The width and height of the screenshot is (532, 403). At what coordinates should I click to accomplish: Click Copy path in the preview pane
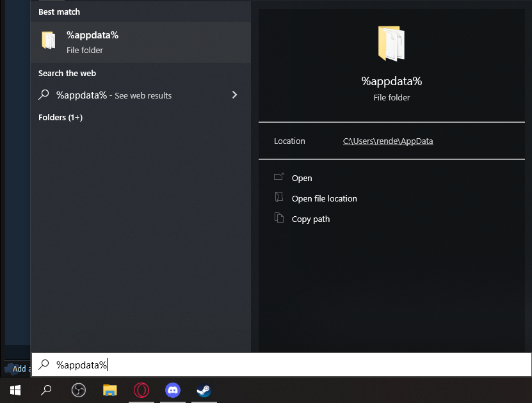click(x=310, y=219)
